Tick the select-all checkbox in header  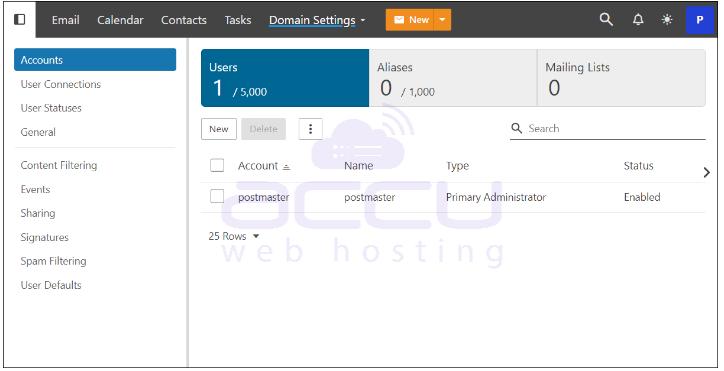(217, 165)
